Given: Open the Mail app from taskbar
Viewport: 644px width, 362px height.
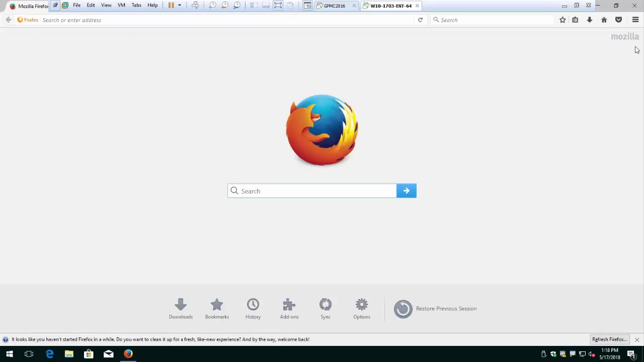Looking at the screenshot, I should [108, 354].
